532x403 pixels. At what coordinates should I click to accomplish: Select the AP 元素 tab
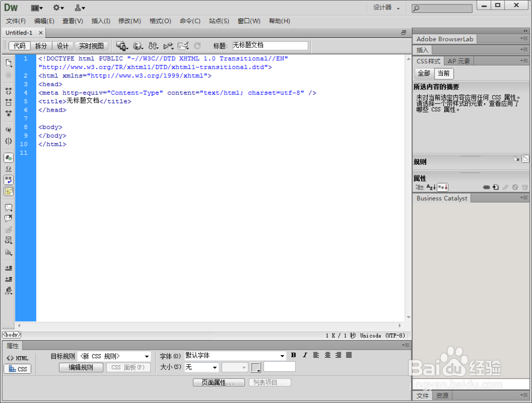(459, 61)
